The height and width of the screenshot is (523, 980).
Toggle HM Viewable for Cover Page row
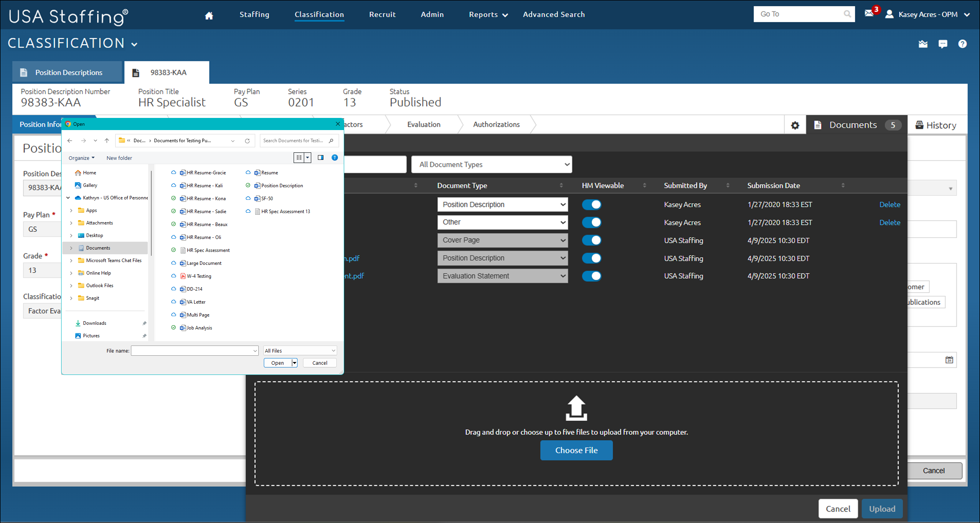click(x=591, y=240)
